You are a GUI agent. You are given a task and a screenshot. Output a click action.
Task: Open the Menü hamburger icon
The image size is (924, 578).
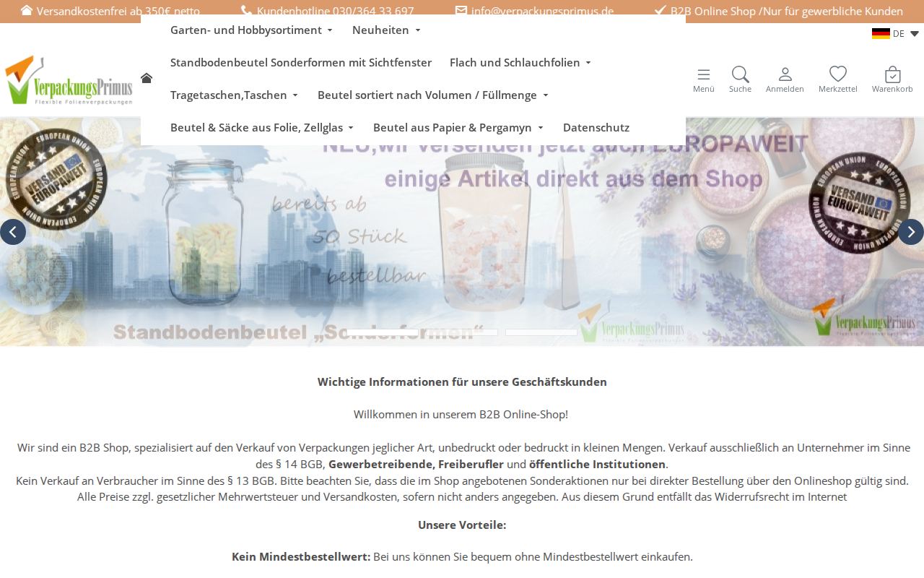[x=704, y=74]
